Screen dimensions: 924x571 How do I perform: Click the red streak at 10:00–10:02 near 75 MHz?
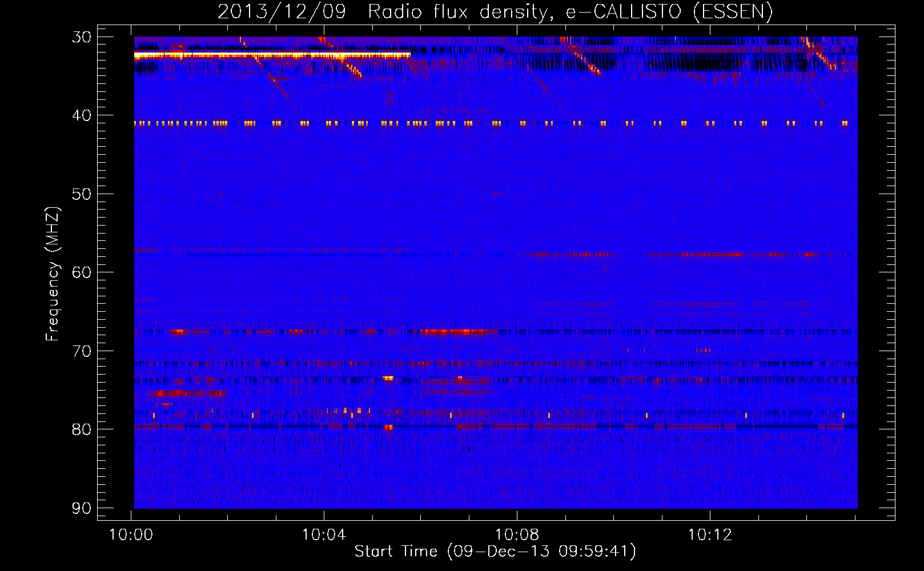pos(187,393)
